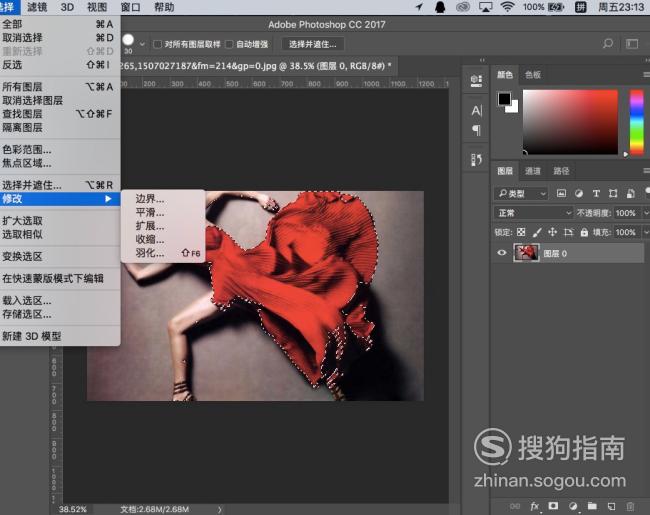Click the 选择并遮住... button in options bar
The image size is (650, 515).
pyautogui.click(x=313, y=44)
